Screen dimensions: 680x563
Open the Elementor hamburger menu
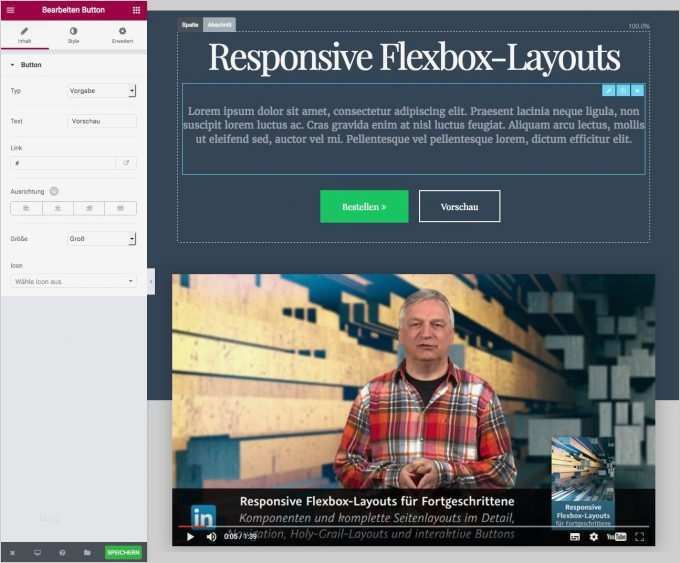pyautogui.click(x=11, y=10)
